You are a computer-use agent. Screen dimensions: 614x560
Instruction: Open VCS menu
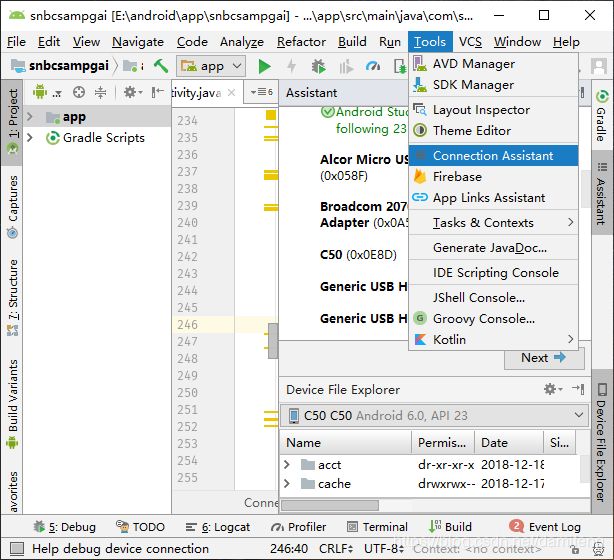[470, 42]
